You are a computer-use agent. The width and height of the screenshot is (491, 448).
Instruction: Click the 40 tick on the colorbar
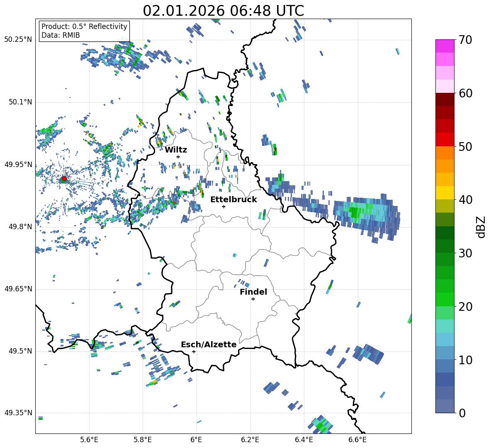[x=465, y=200]
